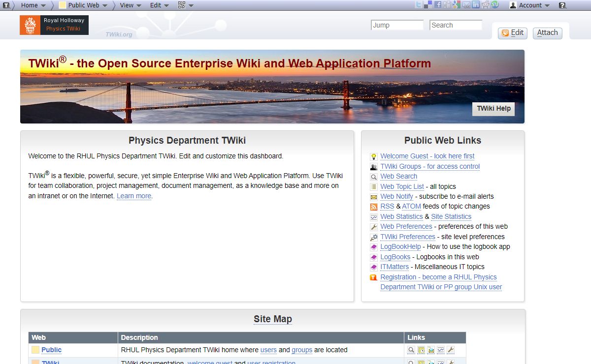Open the Web Search link

[x=399, y=176]
